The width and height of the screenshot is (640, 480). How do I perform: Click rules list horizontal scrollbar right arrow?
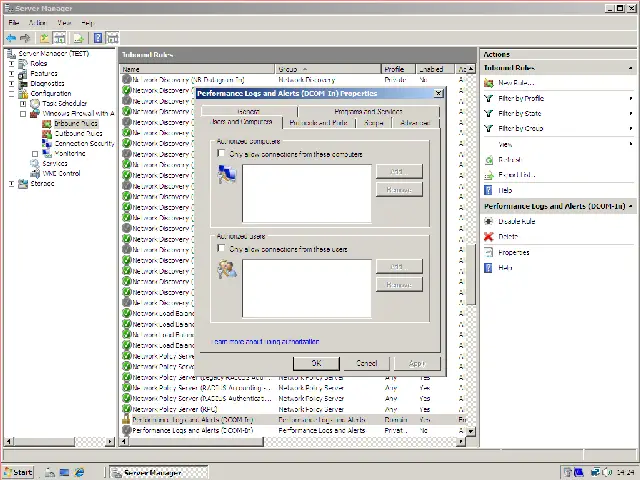click(461, 441)
